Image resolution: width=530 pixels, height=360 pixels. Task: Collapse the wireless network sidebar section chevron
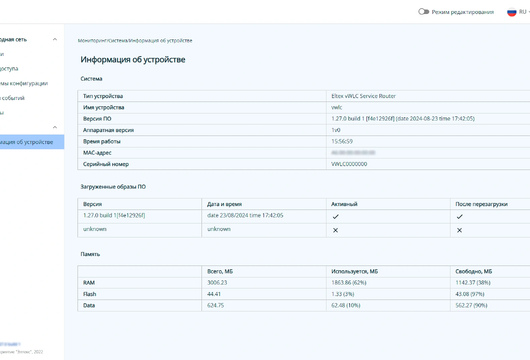[55, 40]
